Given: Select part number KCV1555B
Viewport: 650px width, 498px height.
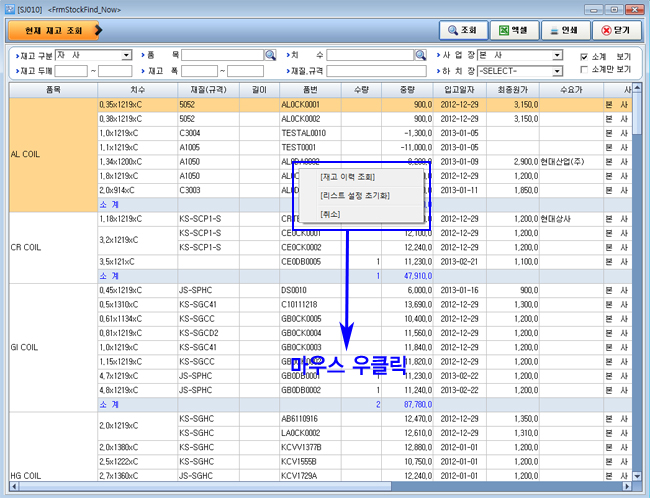Looking at the screenshot, I should tap(310, 462).
